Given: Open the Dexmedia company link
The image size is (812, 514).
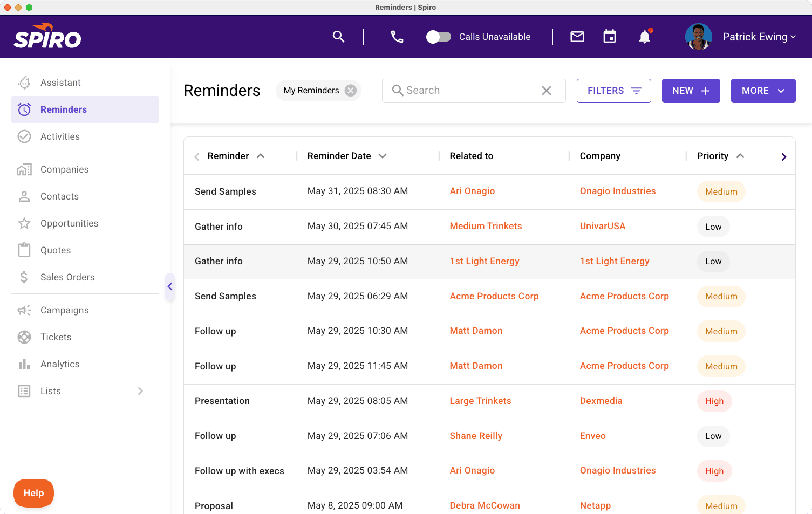Looking at the screenshot, I should tap(601, 401).
